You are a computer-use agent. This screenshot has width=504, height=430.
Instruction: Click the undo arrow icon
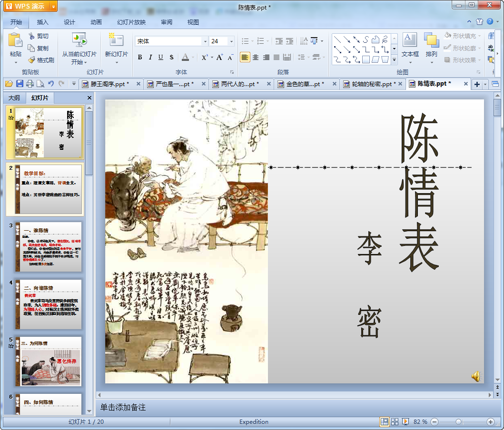[51, 84]
